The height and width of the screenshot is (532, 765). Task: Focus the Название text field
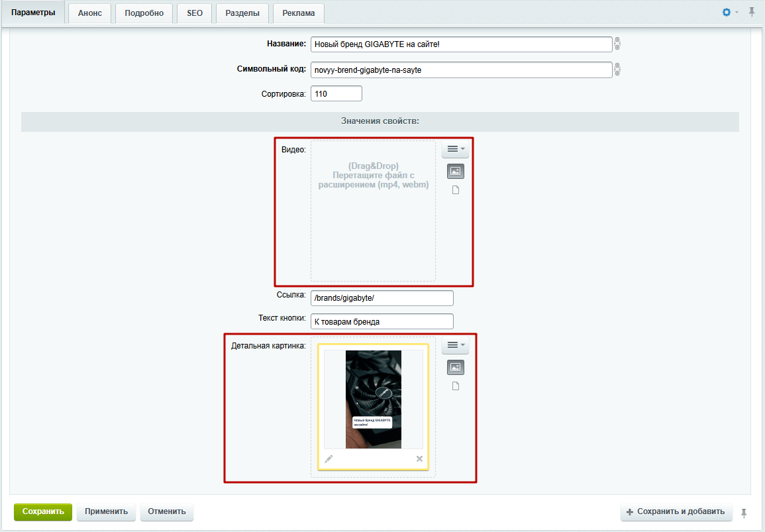[x=462, y=44]
